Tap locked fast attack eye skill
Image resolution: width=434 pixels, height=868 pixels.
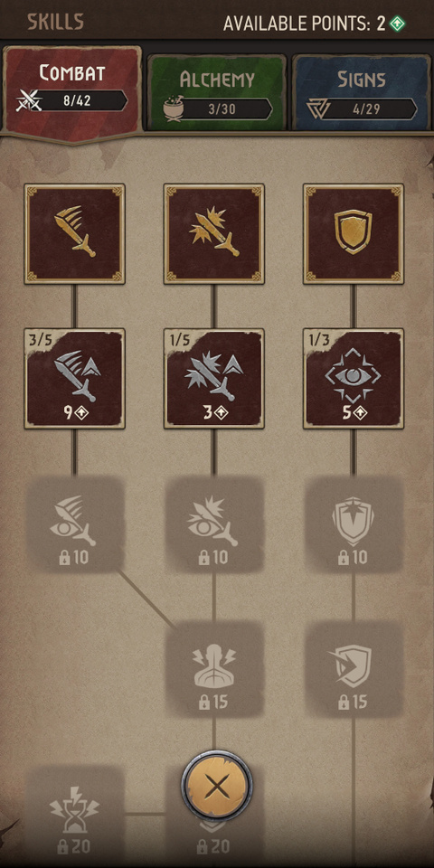[x=75, y=524]
